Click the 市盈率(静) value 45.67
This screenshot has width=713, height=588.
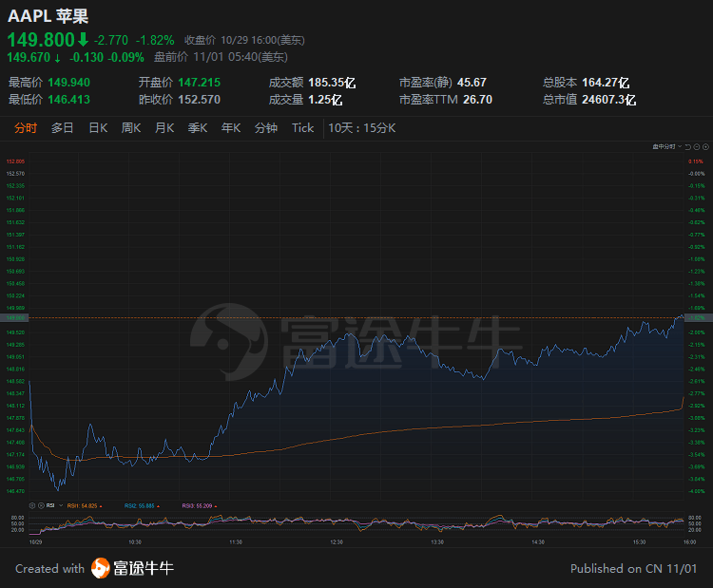[x=472, y=83]
